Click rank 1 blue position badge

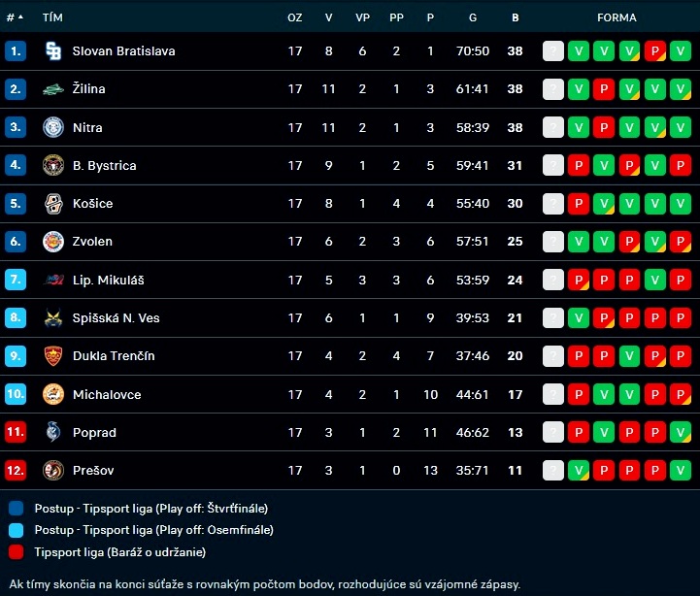point(15,50)
